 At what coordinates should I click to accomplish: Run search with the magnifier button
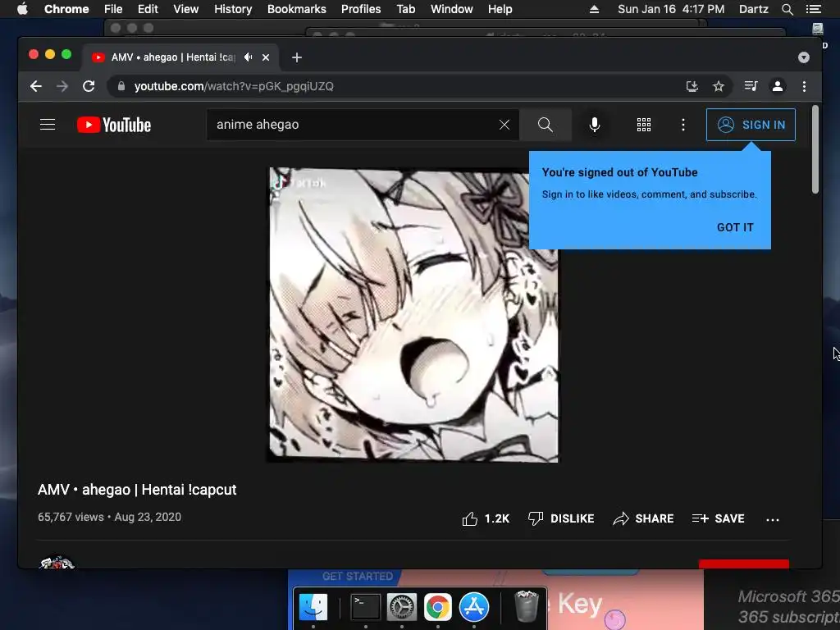coord(546,125)
